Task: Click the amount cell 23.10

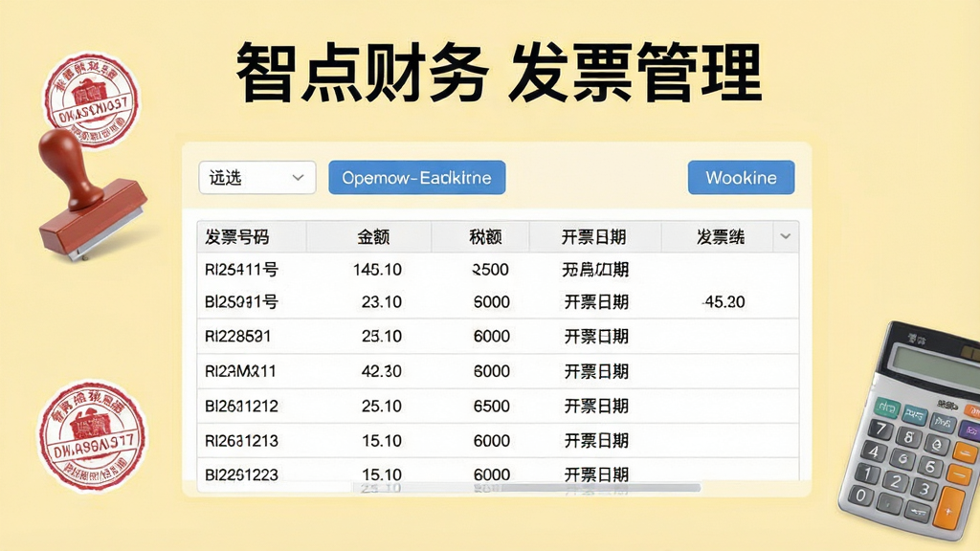Action: pos(382,302)
